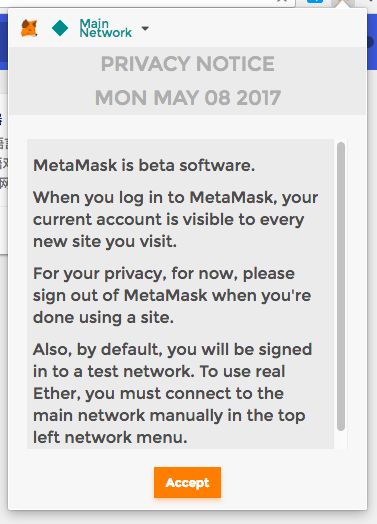377x524 pixels.
Task: Click the green diamond network icon
Action: click(60, 28)
